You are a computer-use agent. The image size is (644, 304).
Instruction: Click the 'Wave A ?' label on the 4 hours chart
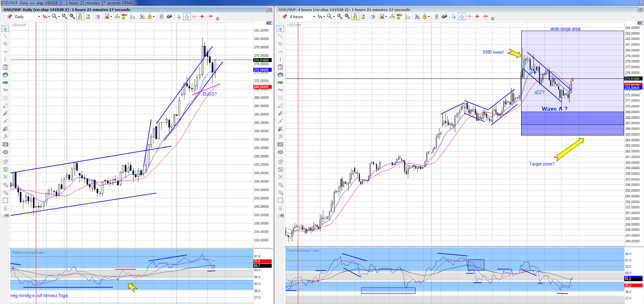point(555,109)
